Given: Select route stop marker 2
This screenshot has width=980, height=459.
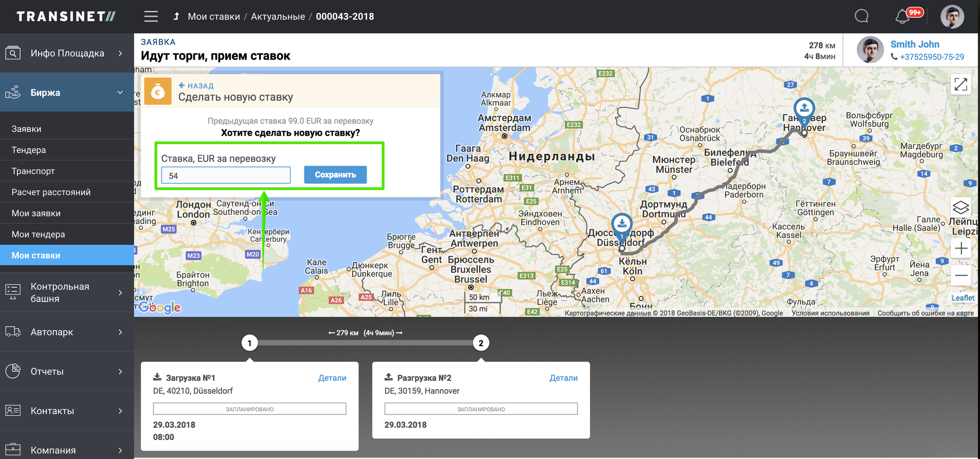Looking at the screenshot, I should (481, 343).
